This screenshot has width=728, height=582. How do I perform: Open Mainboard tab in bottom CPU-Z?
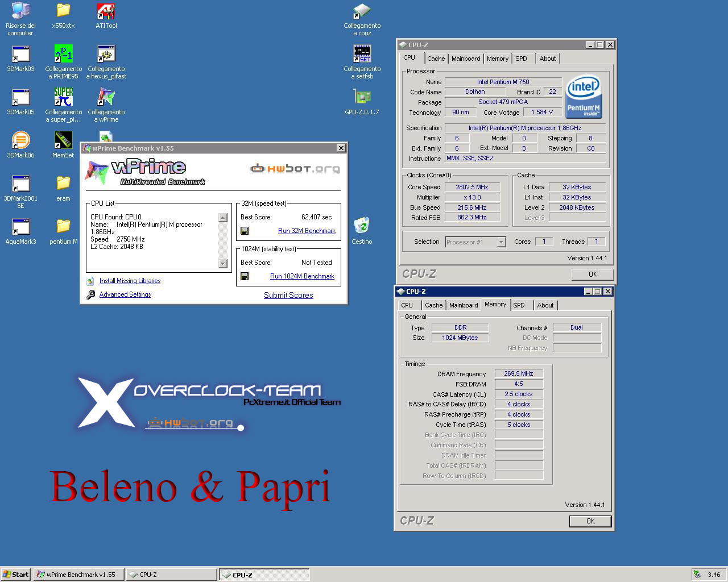tap(464, 305)
